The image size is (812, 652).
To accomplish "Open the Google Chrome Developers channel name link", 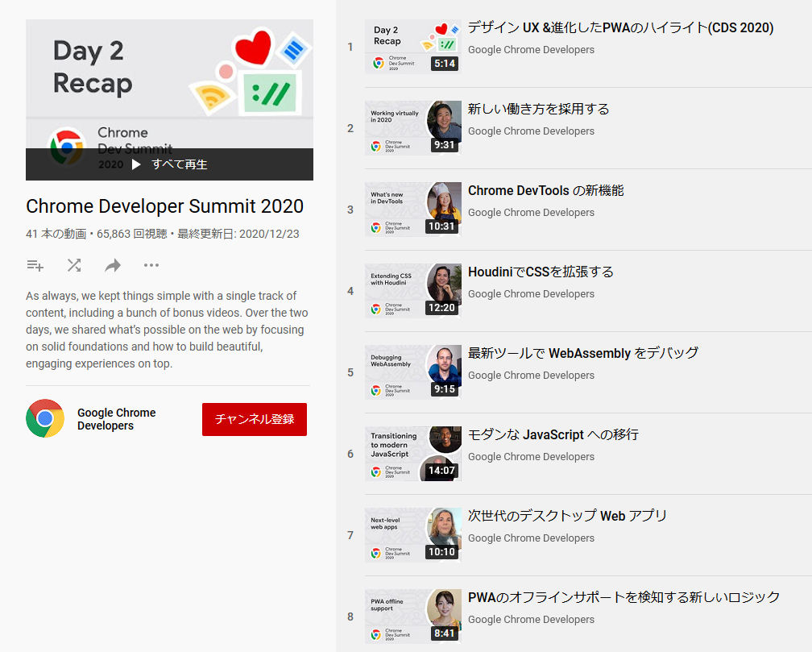I will 116,419.
